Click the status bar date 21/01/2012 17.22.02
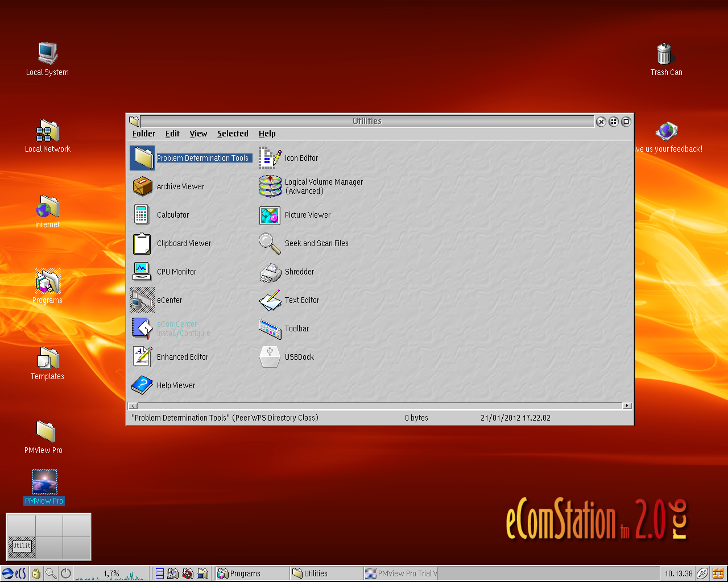Screen dimensions: 728x582 coord(515,418)
